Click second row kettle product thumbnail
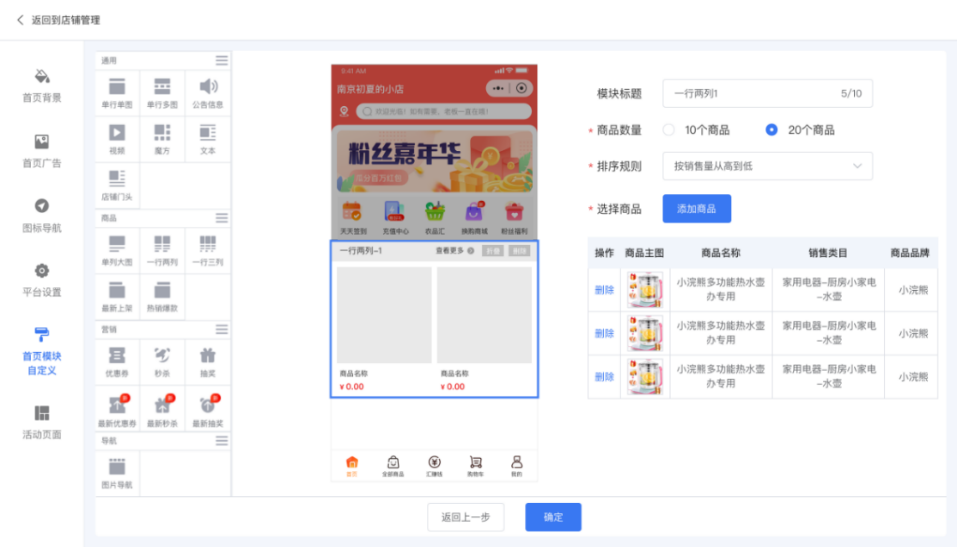The image size is (957, 547). 645,333
